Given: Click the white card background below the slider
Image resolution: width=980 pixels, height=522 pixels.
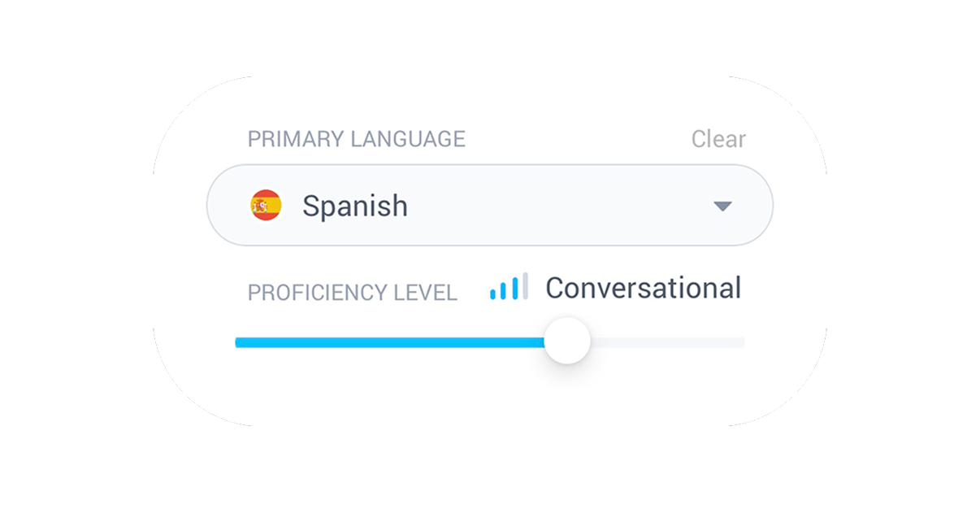Looking at the screenshot, I should [490, 394].
